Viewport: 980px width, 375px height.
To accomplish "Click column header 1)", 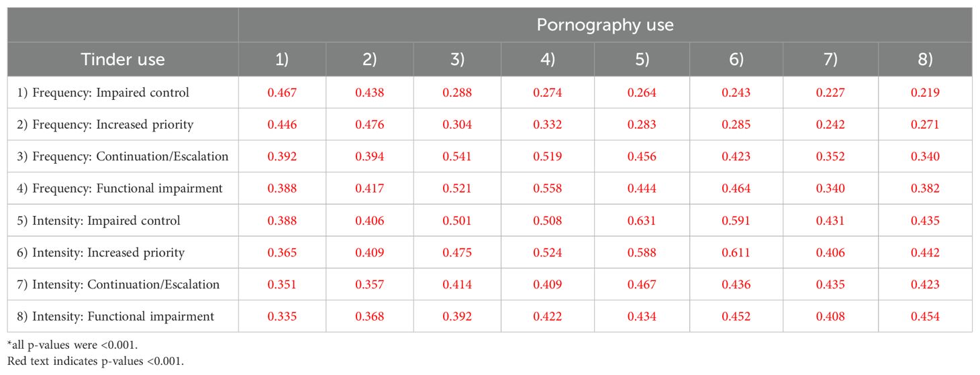I will [282, 59].
